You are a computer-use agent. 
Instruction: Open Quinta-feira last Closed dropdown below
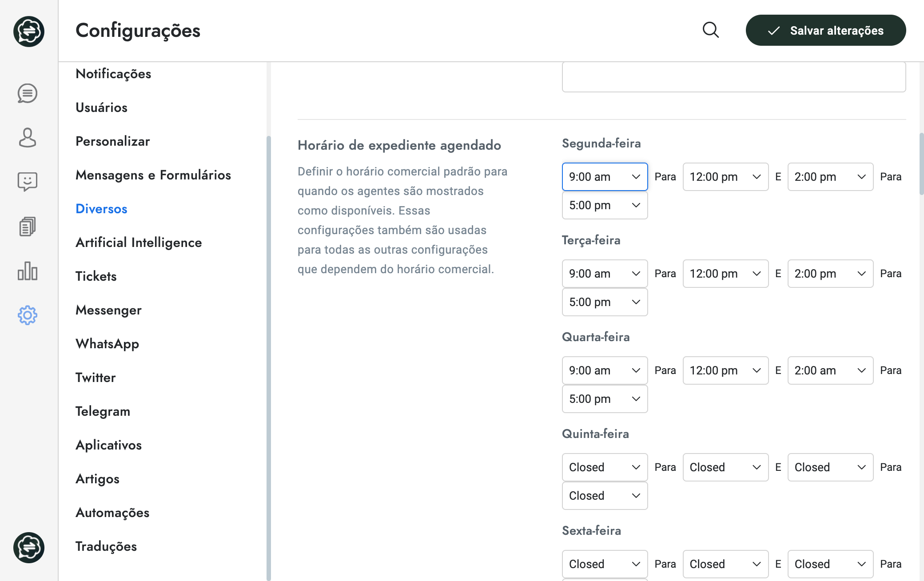tap(605, 496)
